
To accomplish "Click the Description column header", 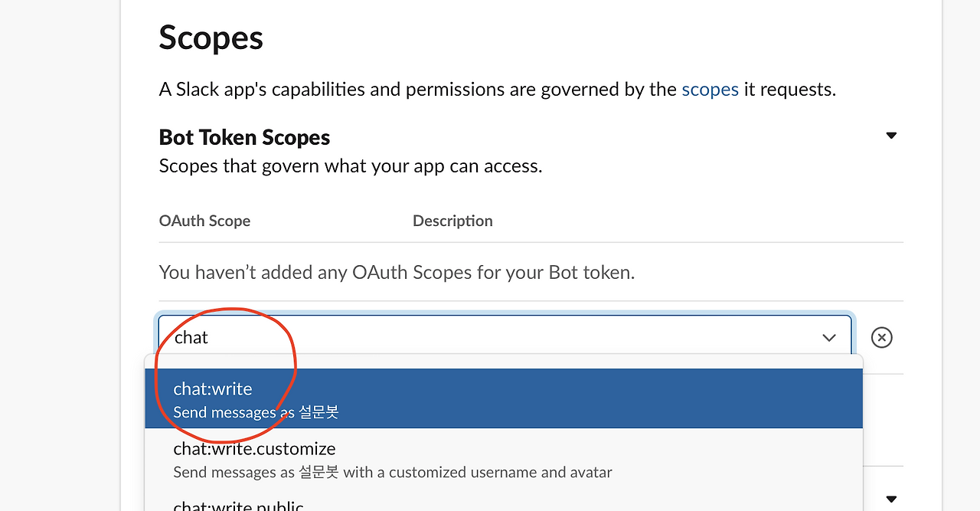I will [x=452, y=221].
